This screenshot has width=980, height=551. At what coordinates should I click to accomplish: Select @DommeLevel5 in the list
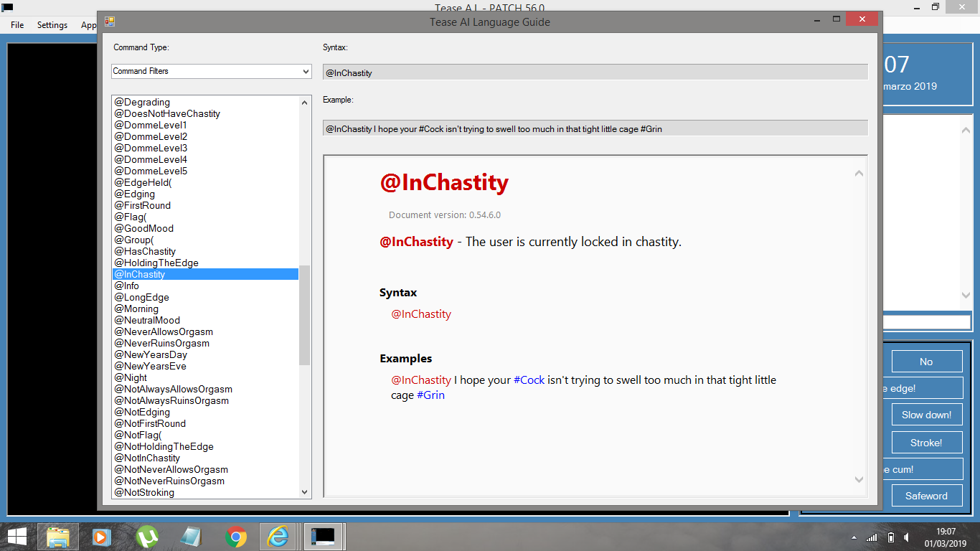tap(205, 171)
